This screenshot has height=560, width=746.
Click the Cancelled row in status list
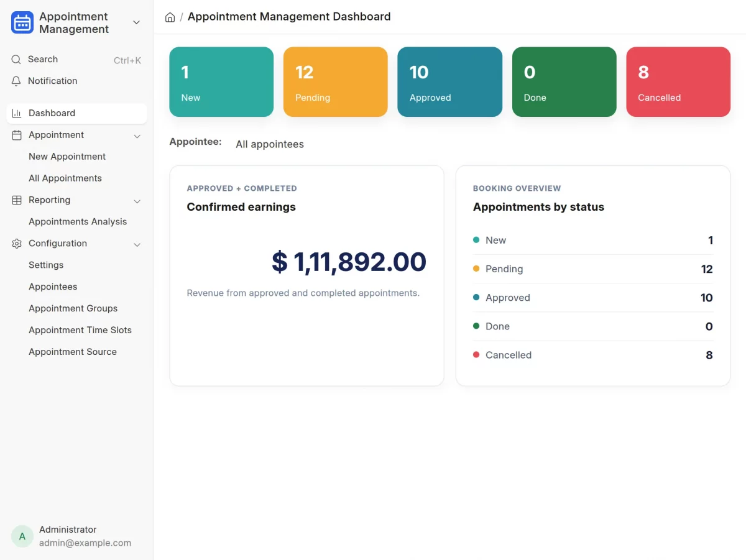593,355
